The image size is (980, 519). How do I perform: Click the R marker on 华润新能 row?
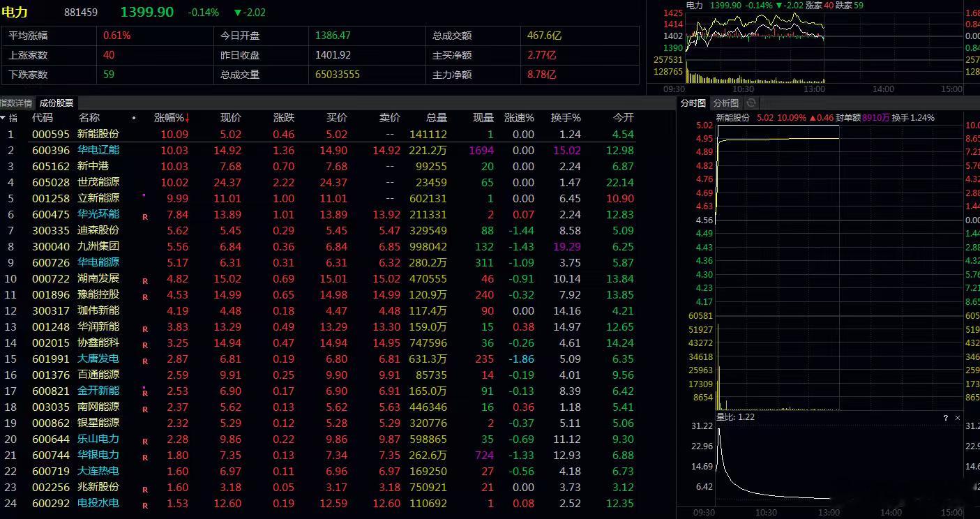[x=145, y=329]
